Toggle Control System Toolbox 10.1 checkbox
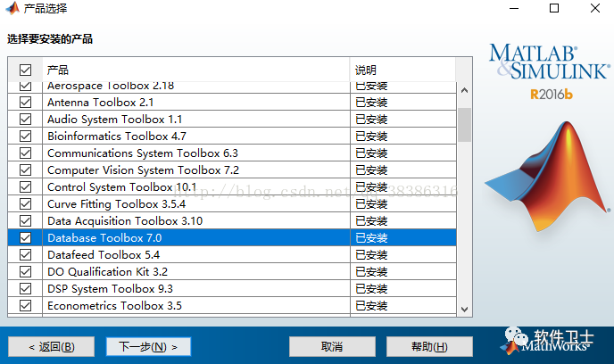The image size is (614, 364). click(26, 187)
